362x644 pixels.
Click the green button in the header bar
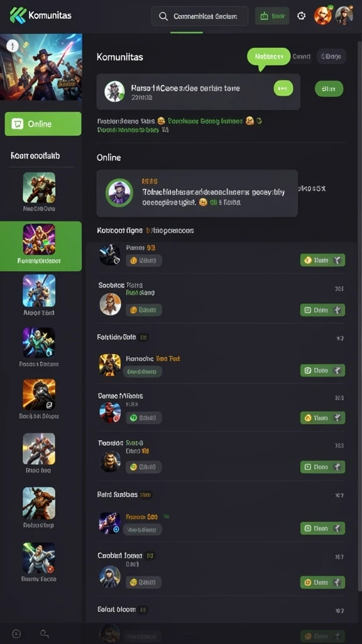(272, 16)
